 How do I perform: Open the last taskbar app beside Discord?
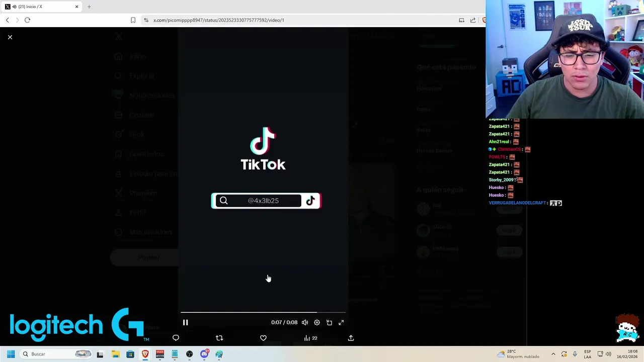coord(219,354)
